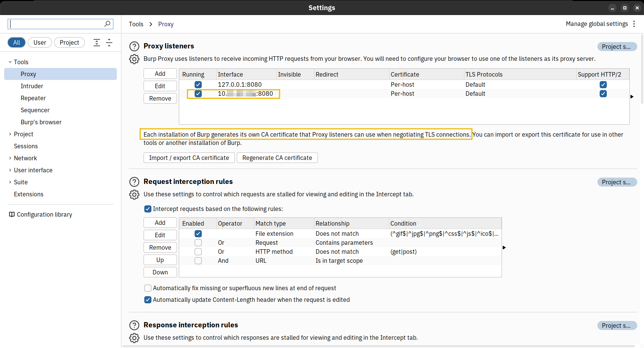Click the Request interception rules gear icon

pyautogui.click(x=134, y=194)
